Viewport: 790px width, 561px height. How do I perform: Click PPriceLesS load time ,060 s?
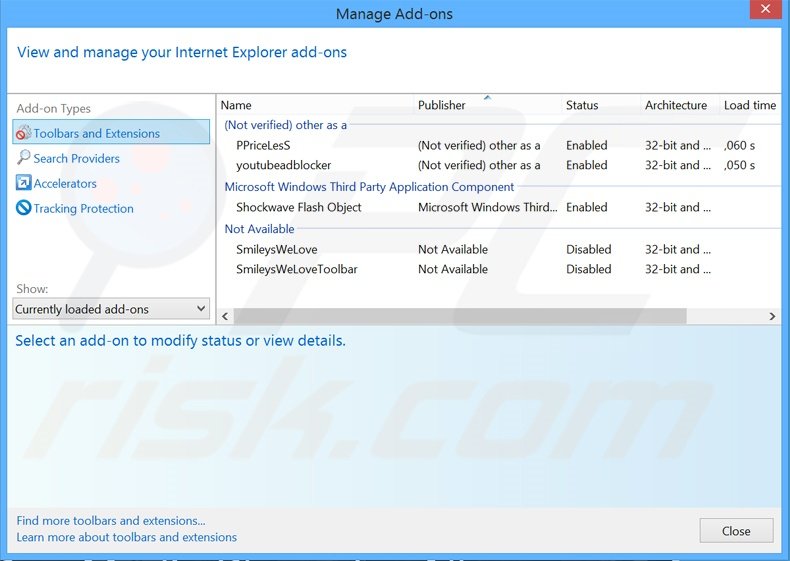coord(740,146)
